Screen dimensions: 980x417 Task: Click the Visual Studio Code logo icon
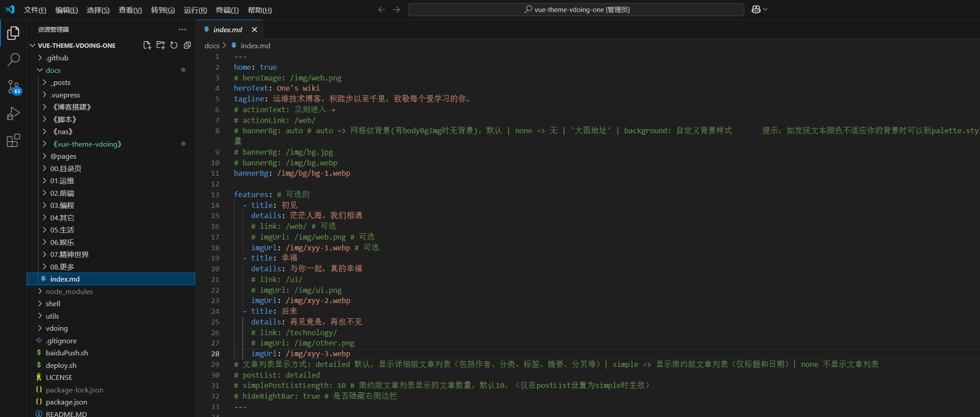[x=10, y=9]
